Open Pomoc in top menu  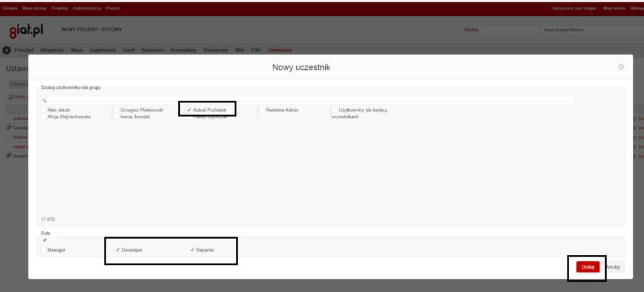pos(113,8)
